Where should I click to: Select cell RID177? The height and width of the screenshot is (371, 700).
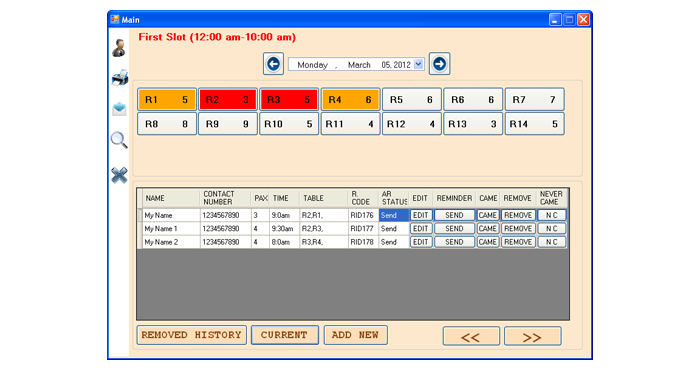tap(363, 229)
